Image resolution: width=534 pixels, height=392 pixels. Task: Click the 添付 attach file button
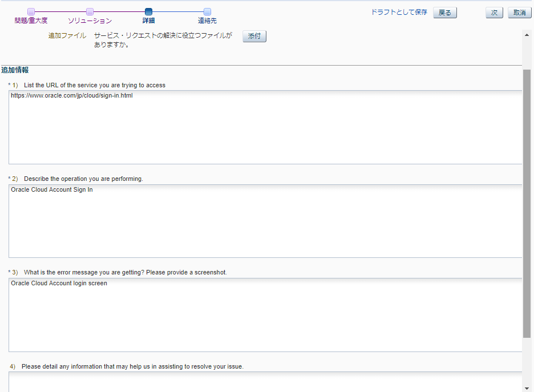tap(254, 36)
